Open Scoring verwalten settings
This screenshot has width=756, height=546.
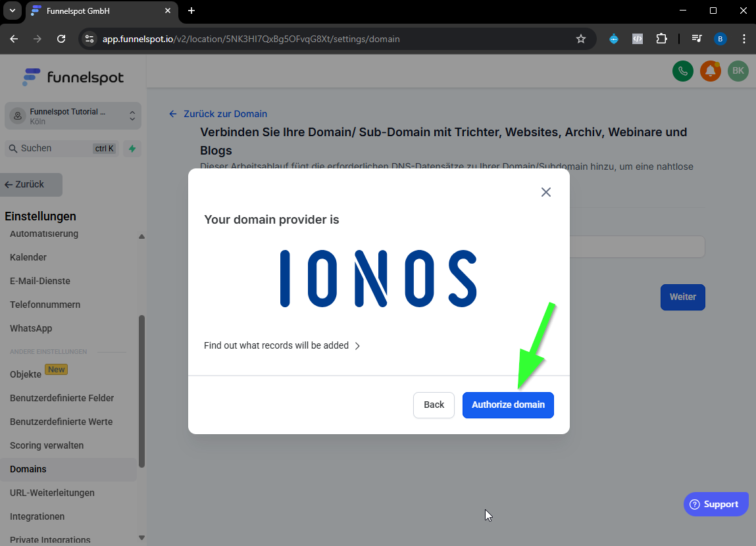[46, 445]
